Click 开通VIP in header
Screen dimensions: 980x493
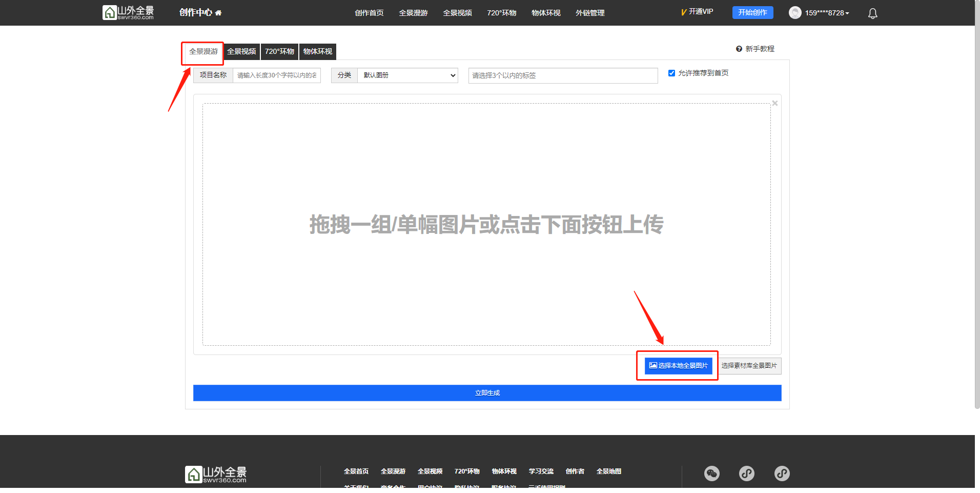[697, 12]
